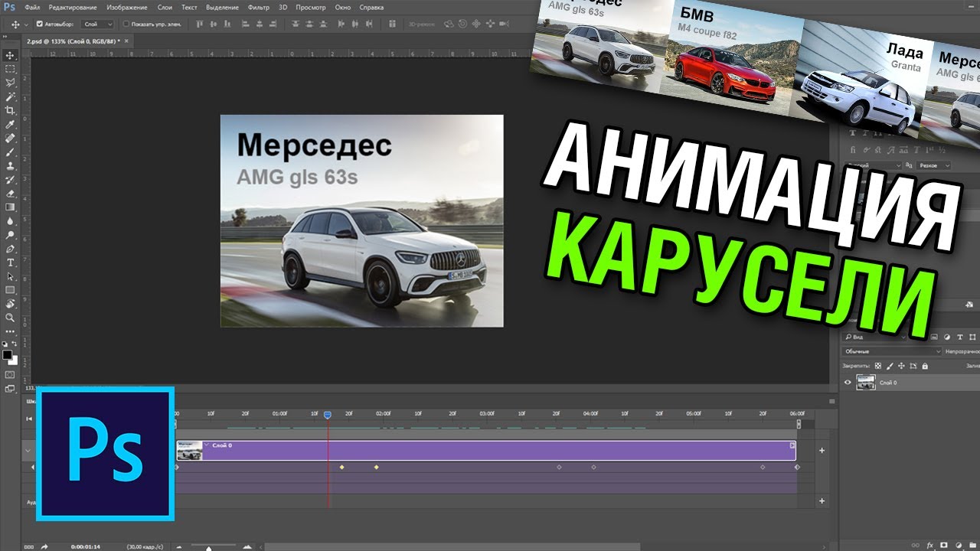
Task: Select the Rectangular Marquee tool
Action: click(10, 69)
